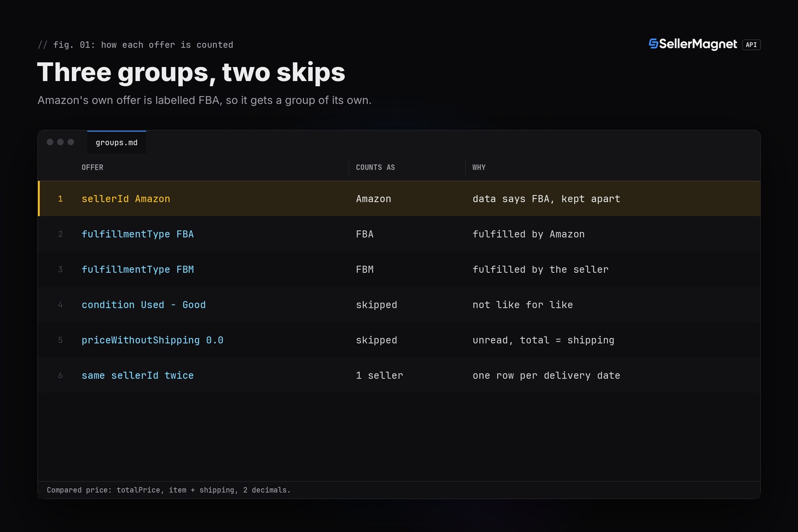This screenshot has height=532, width=798.
Task: Open the groups.md tab
Action: tap(116, 142)
